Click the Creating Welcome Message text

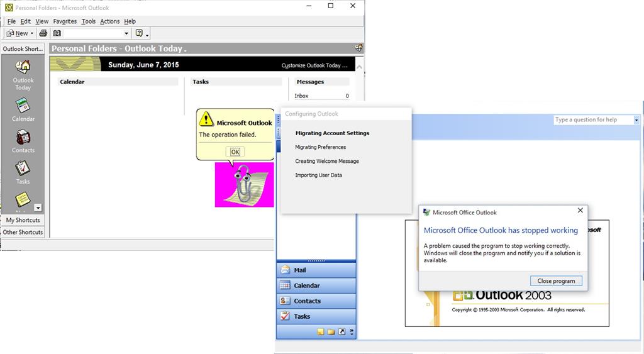[x=327, y=161]
